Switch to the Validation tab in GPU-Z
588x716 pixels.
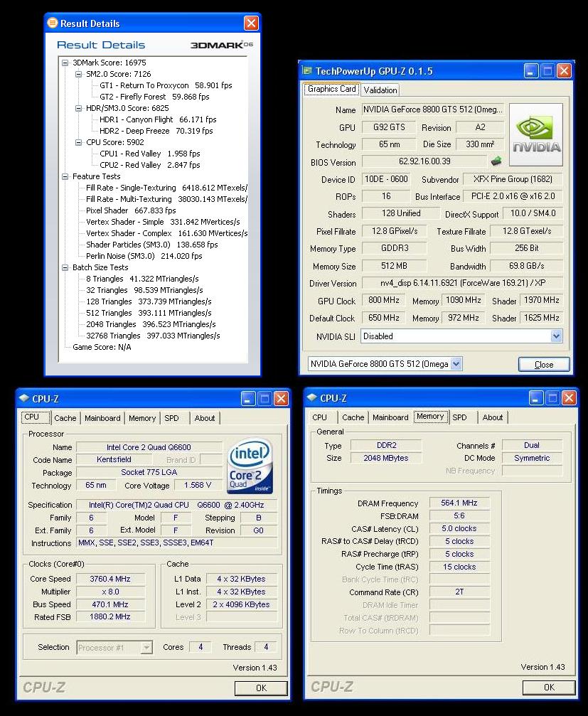click(x=380, y=90)
